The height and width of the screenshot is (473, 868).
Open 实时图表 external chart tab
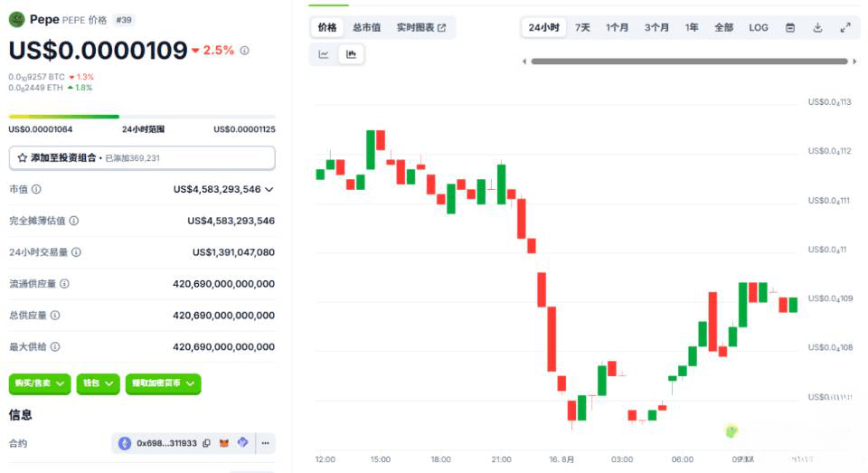pos(420,28)
